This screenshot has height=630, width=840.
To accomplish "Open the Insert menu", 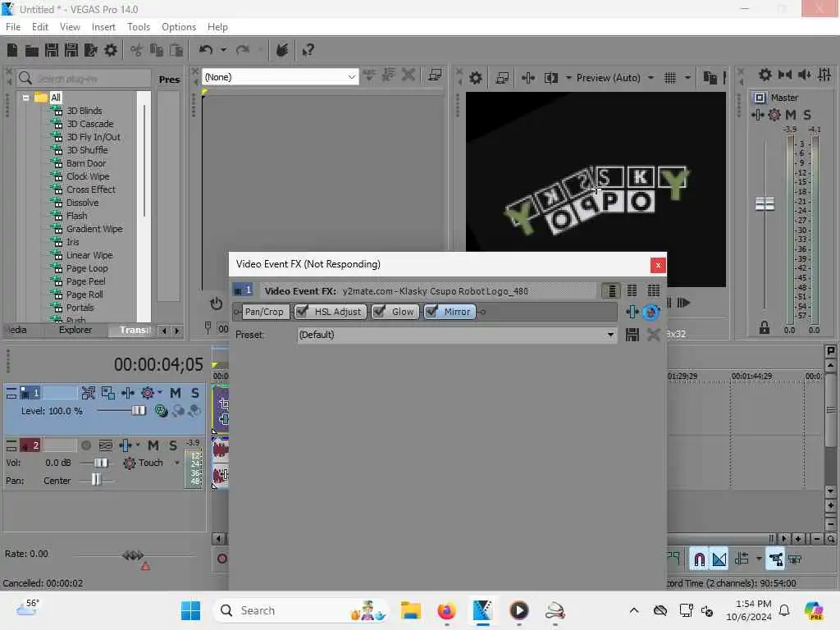I will point(103,27).
